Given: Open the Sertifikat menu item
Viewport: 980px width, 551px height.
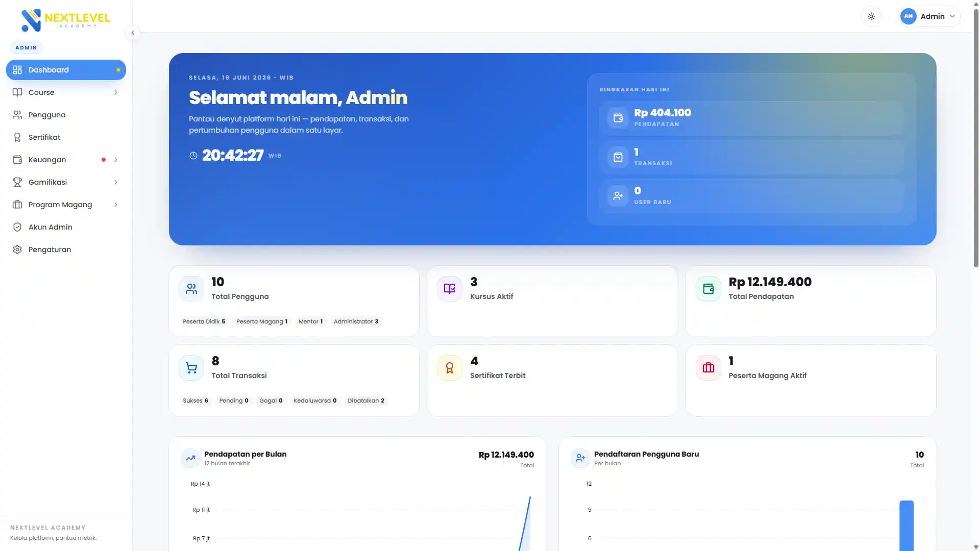Looking at the screenshot, I should tap(66, 137).
